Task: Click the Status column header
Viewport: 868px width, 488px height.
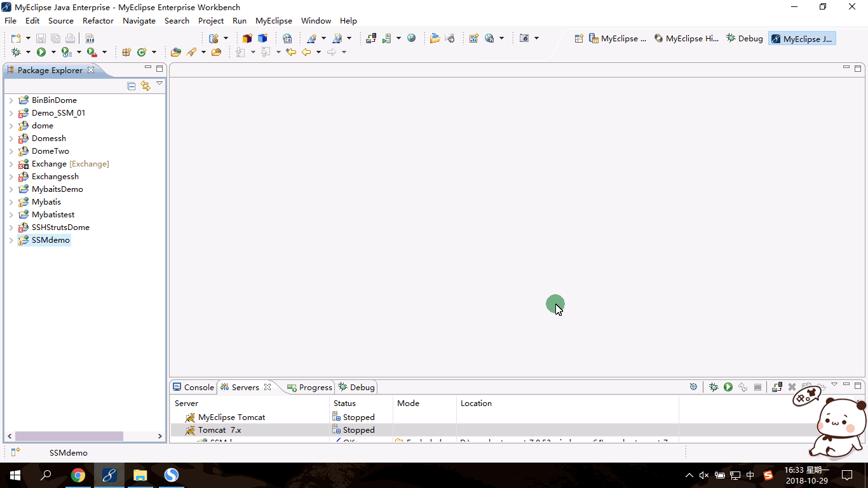Action: (x=361, y=403)
